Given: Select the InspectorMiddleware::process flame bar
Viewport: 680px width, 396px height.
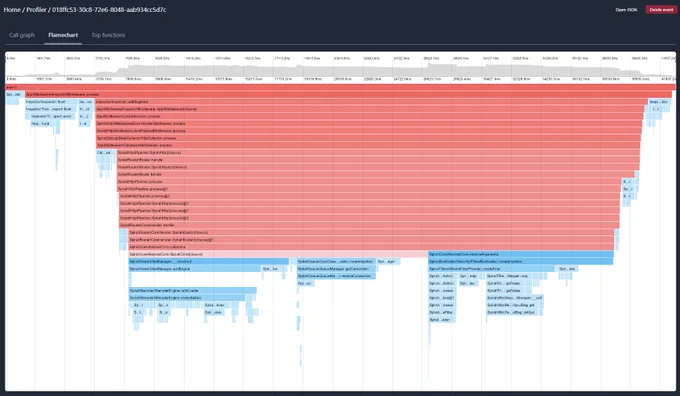Looking at the screenshot, I should pos(348,95).
